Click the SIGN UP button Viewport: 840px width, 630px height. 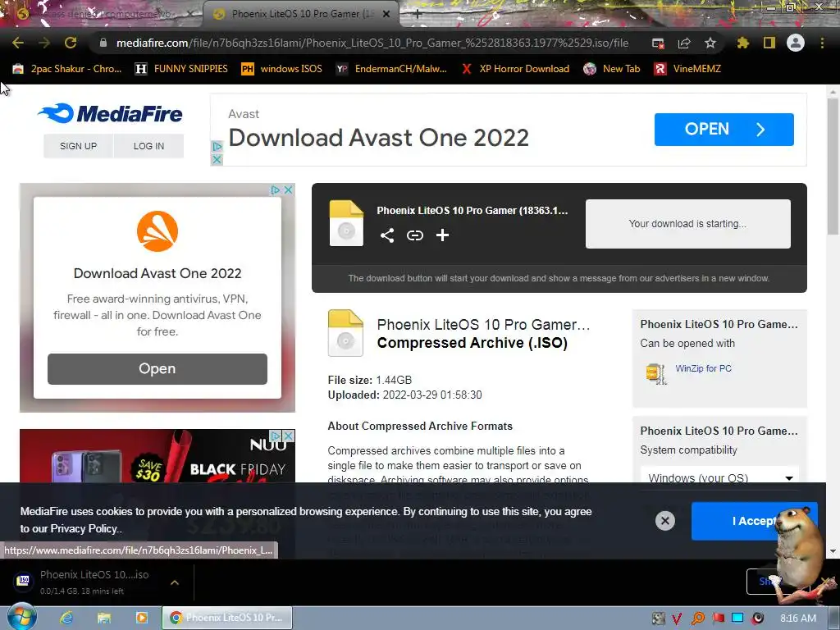coord(78,146)
